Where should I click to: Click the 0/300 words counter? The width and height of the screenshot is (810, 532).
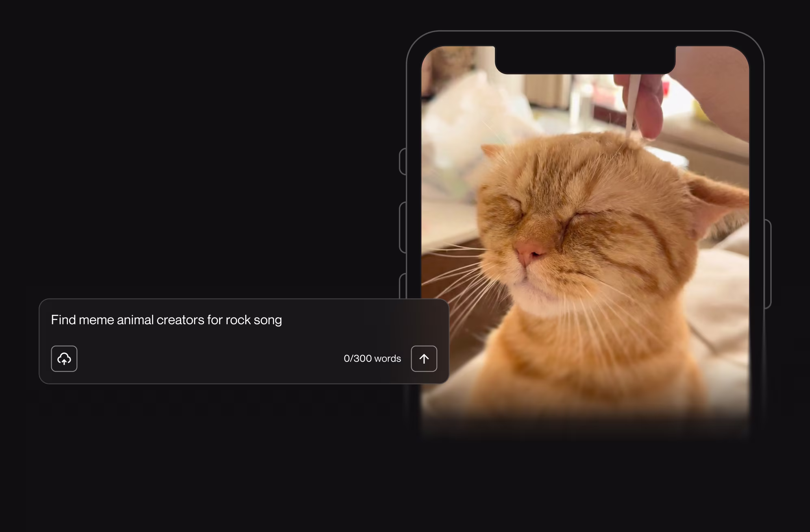click(x=372, y=359)
